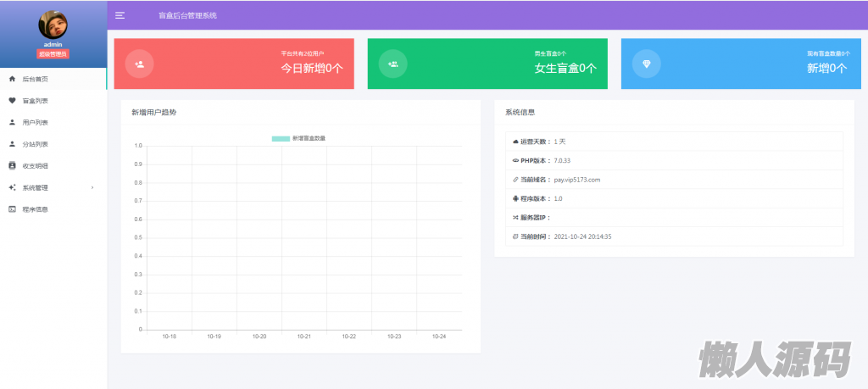The image size is (868, 389).
Task: Toggle the hamburger sidebar menu icon
Action: click(x=120, y=15)
